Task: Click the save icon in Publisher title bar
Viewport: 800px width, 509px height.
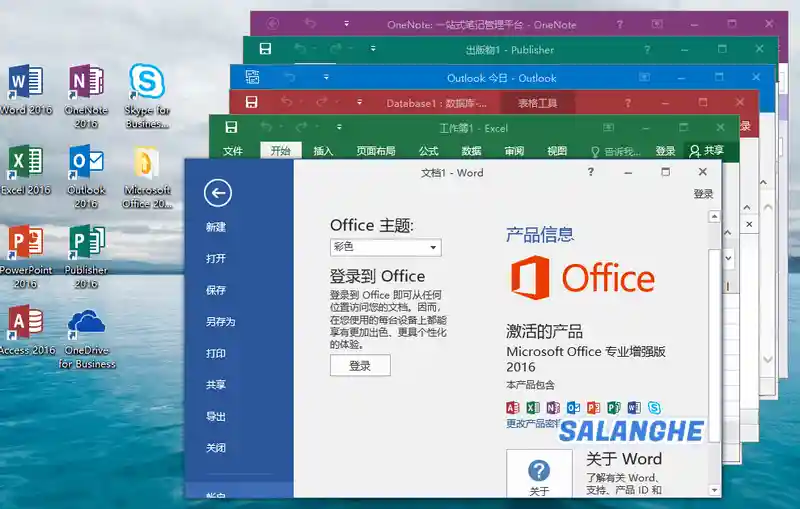Action: [265, 48]
